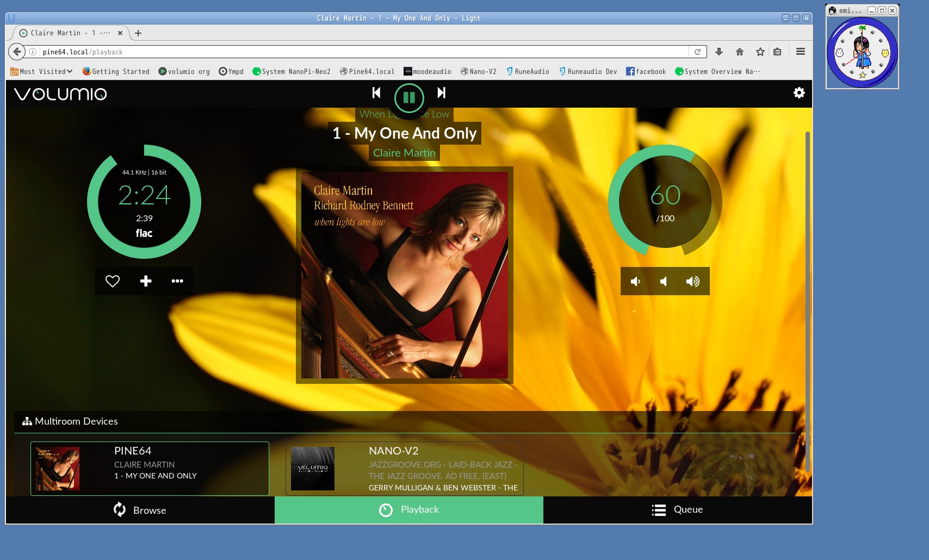Raise volume with the volume up icon
The width and height of the screenshot is (929, 560).
692,282
